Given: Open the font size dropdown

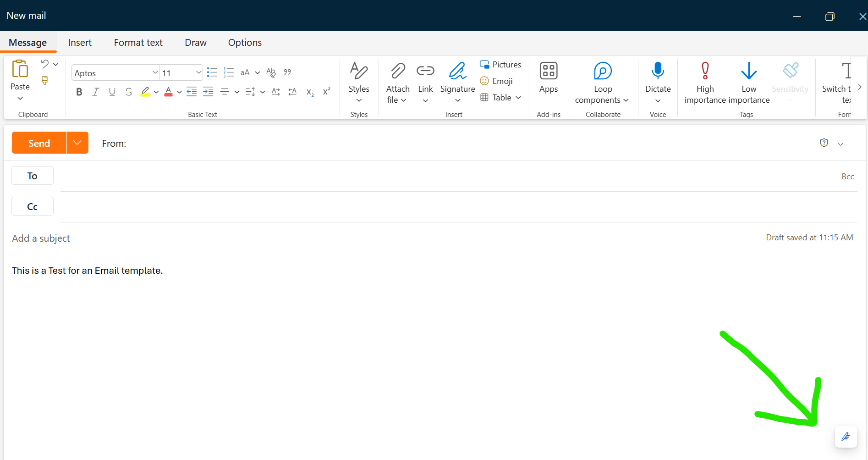Looking at the screenshot, I should coord(198,73).
